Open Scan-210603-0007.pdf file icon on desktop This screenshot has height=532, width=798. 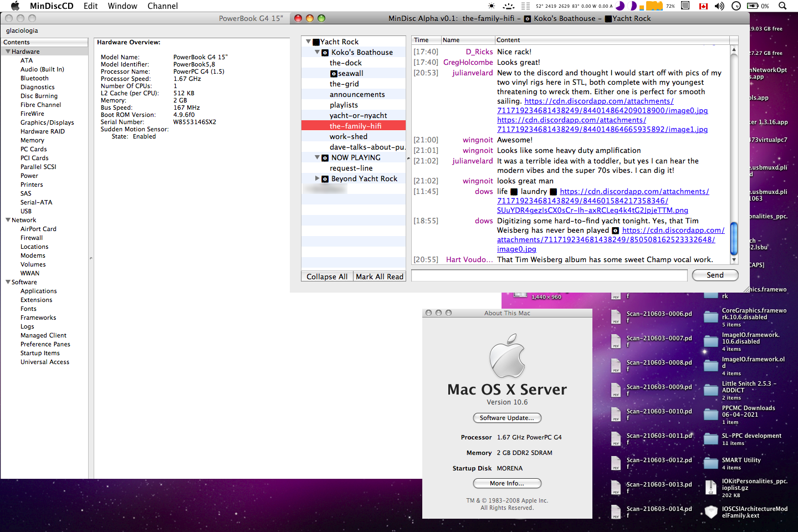point(616,341)
